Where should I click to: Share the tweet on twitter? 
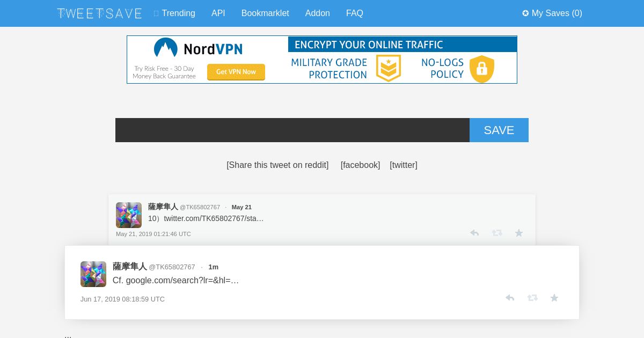pyautogui.click(x=404, y=165)
